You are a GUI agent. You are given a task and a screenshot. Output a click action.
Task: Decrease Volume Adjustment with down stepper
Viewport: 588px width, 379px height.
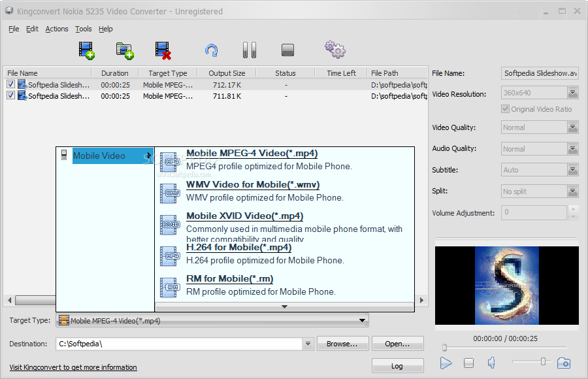[573, 216]
